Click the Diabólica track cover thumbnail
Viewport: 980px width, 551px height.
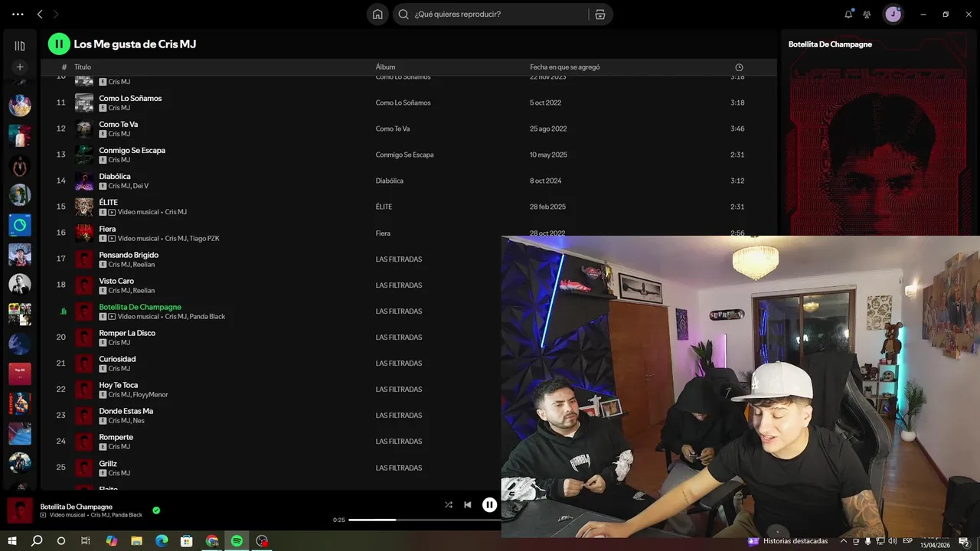point(84,181)
